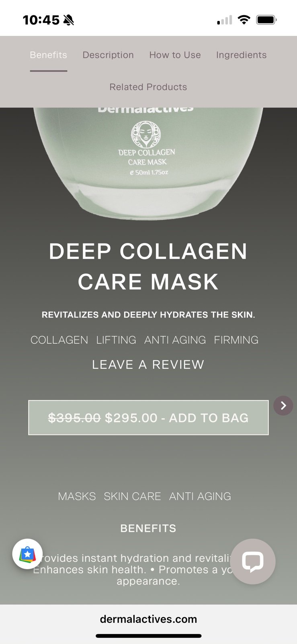This screenshot has width=297, height=644.
Task: Go to the Ingredients tab
Action: (x=241, y=55)
